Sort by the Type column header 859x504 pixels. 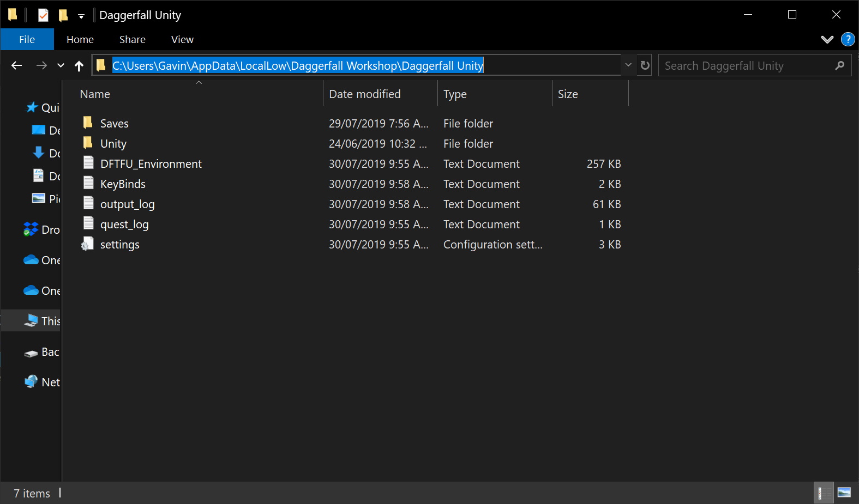pyautogui.click(x=494, y=94)
